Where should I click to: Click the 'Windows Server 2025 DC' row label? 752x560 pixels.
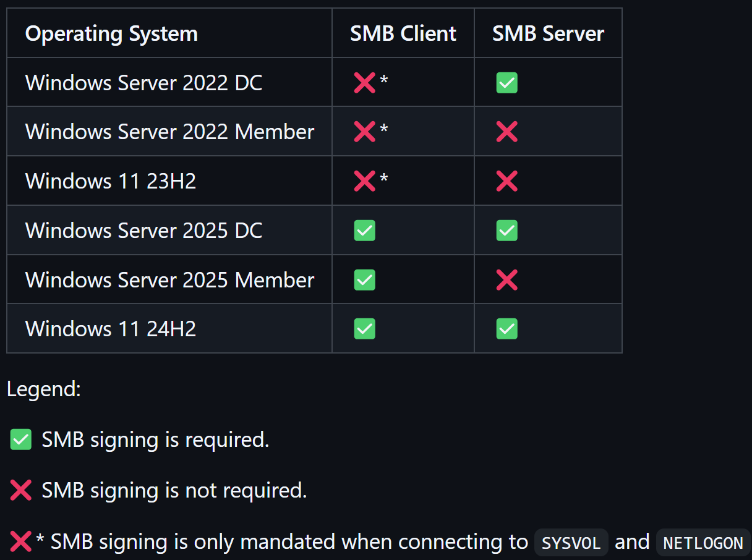pos(143,230)
